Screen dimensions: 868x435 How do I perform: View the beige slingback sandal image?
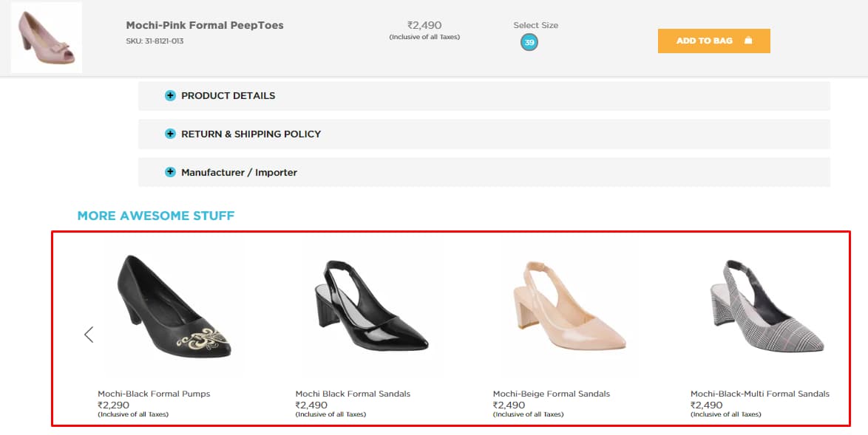[569, 308]
